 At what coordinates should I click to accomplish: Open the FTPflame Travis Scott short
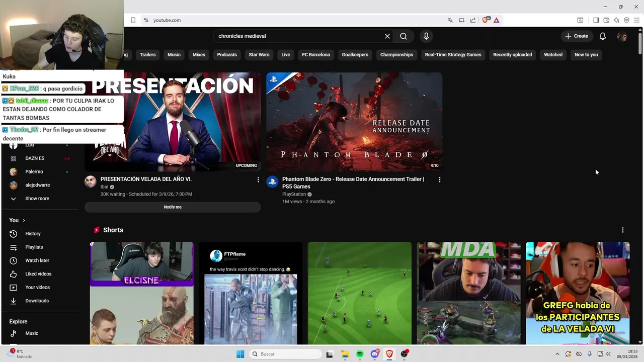tap(251, 293)
